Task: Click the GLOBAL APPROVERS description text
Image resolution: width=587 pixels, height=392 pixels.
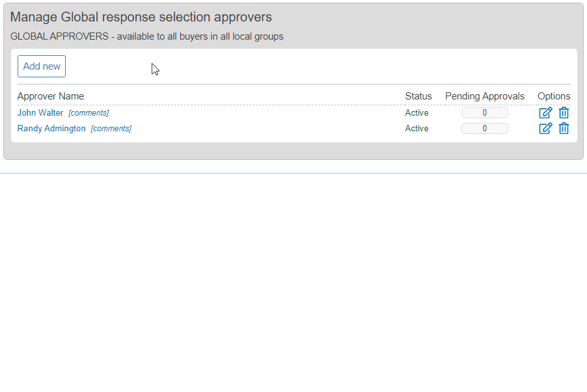Action: pyautogui.click(x=147, y=36)
